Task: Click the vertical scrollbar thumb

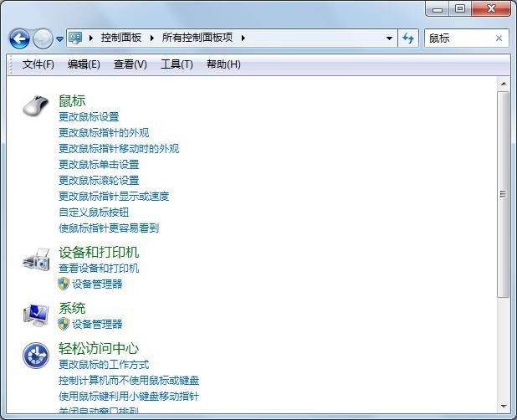Action: pyautogui.click(x=504, y=194)
